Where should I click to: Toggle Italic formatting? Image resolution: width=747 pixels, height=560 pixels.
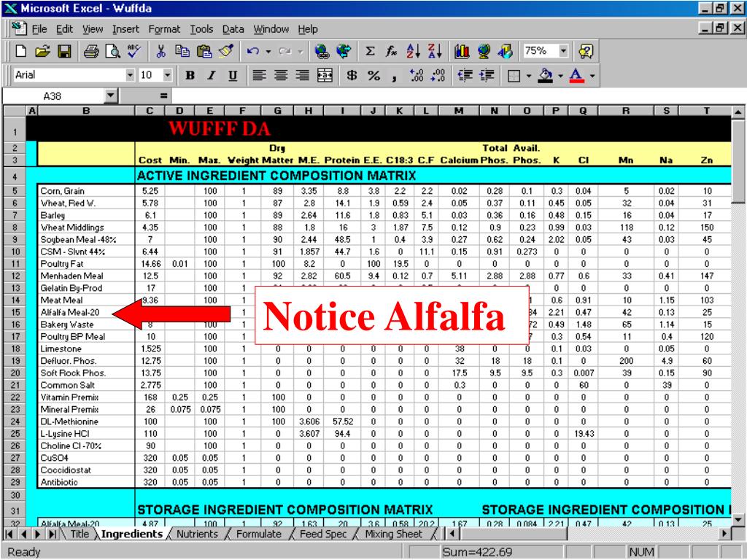coord(212,75)
